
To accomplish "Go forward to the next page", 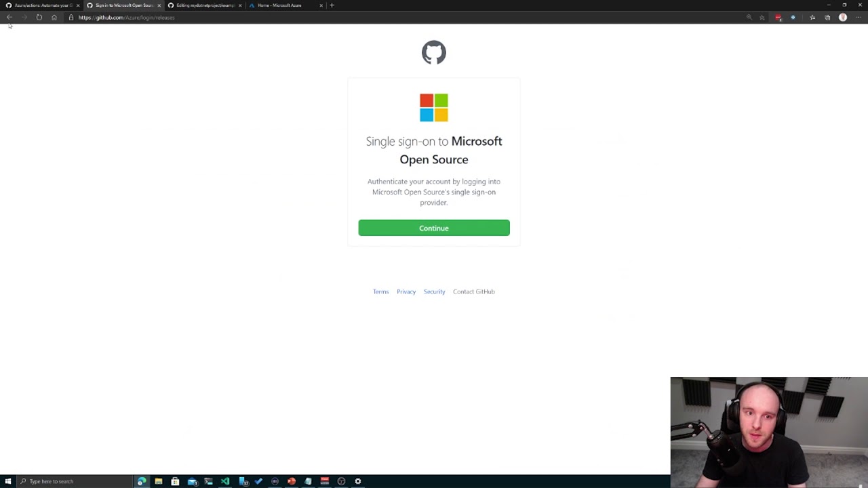I will click(x=24, y=18).
